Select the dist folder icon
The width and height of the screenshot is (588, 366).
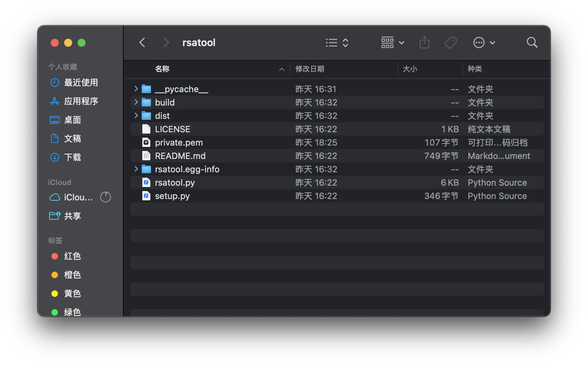point(146,116)
